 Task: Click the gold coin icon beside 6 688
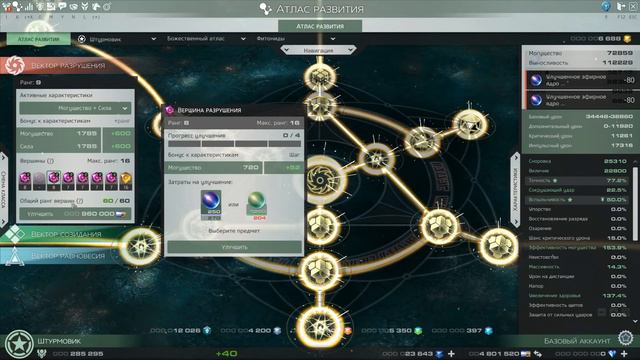(627, 39)
